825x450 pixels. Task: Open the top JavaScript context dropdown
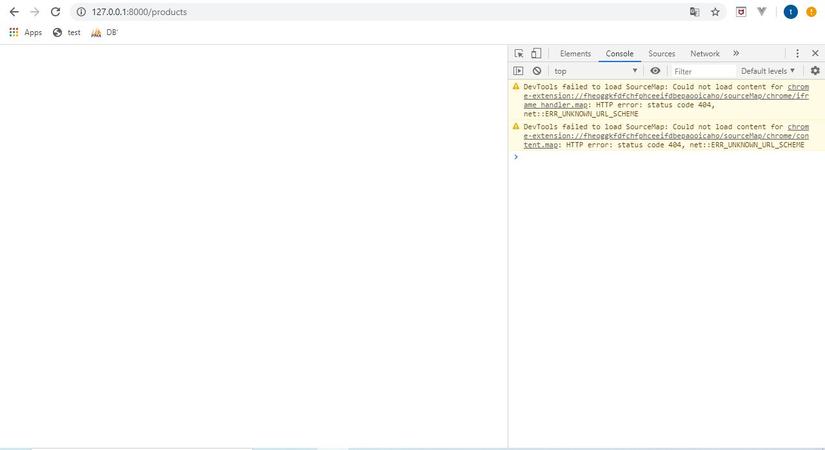(x=596, y=71)
